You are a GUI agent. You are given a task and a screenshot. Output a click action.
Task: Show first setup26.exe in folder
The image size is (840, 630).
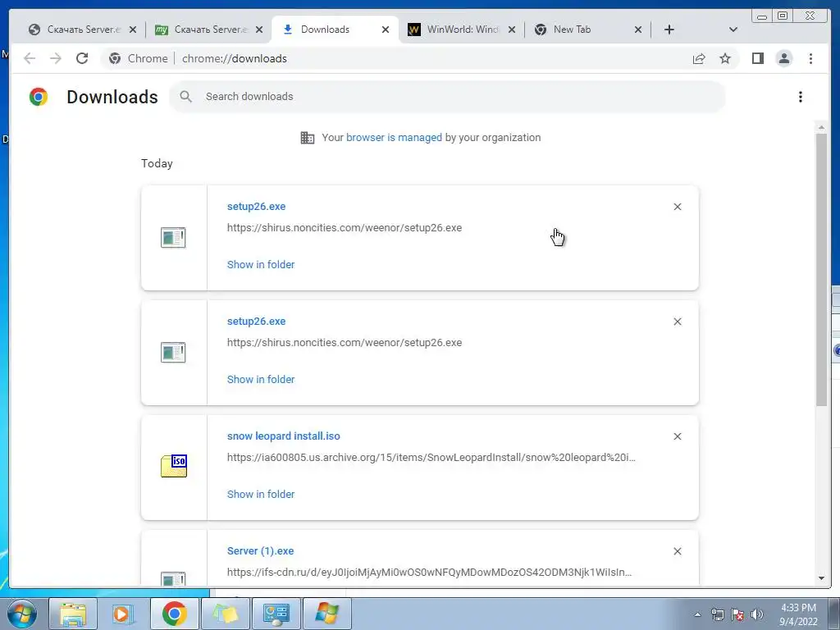261,265
